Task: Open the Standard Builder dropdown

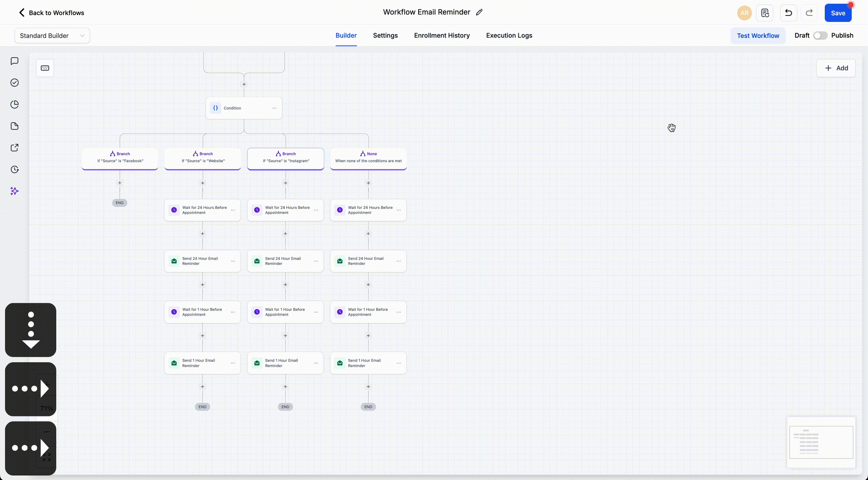Action: click(52, 35)
